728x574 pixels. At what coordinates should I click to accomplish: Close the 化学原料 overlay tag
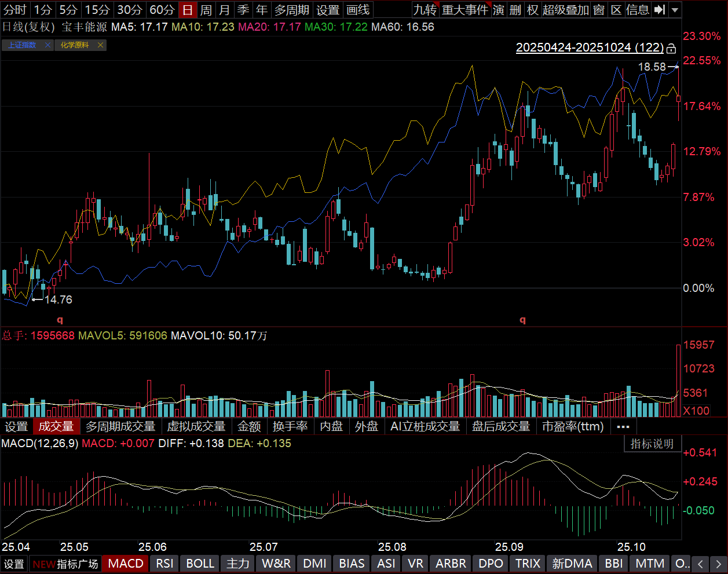pos(100,45)
